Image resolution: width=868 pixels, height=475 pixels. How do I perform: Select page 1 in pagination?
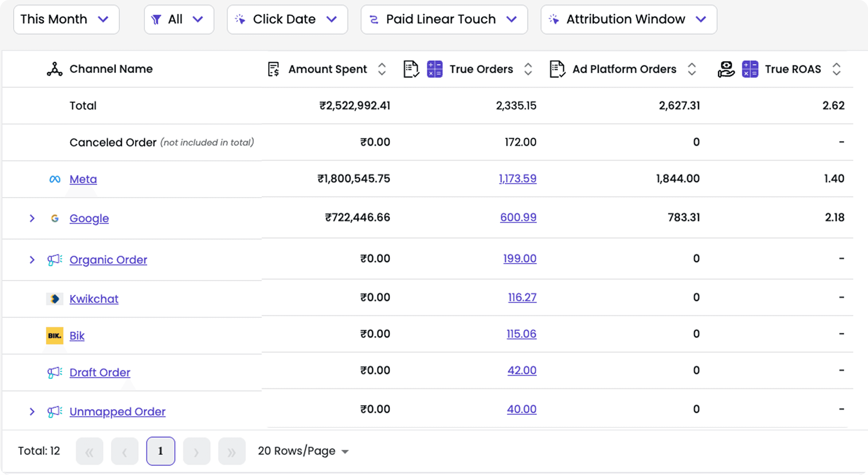click(x=160, y=451)
